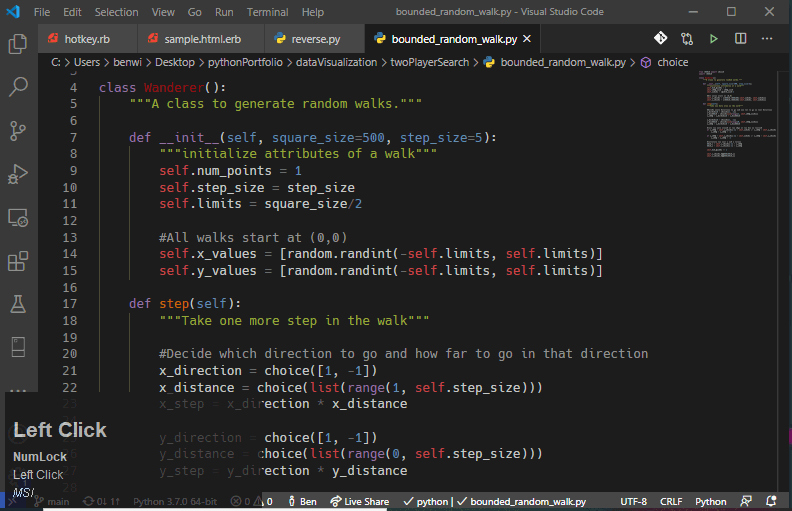
Task: Click 'self.num_points = 1' on line 9
Action: click(x=230, y=171)
